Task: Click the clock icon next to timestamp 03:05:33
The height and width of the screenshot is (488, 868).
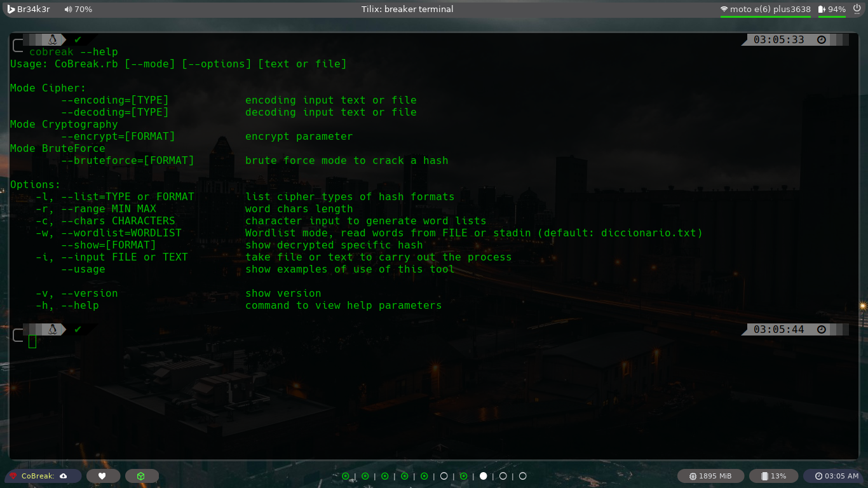Action: click(x=822, y=39)
